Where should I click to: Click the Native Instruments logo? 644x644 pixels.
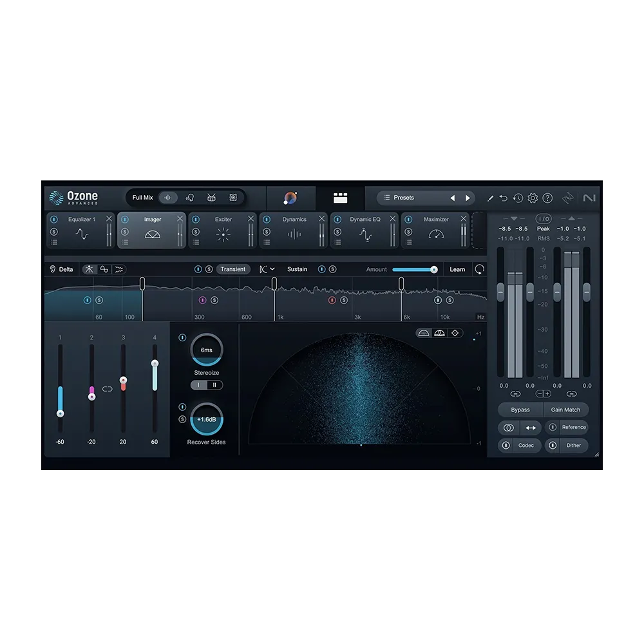click(589, 198)
